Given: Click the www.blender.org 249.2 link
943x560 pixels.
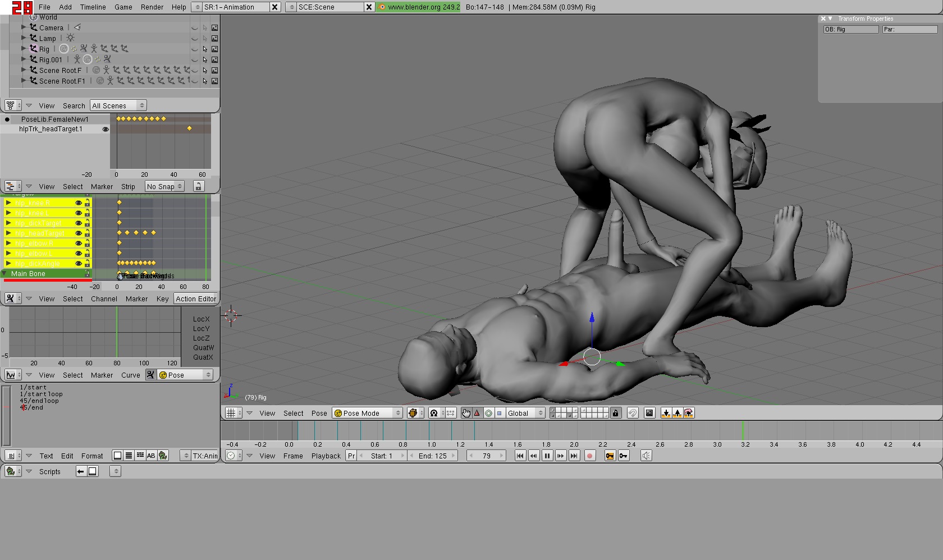Looking at the screenshot, I should [419, 7].
